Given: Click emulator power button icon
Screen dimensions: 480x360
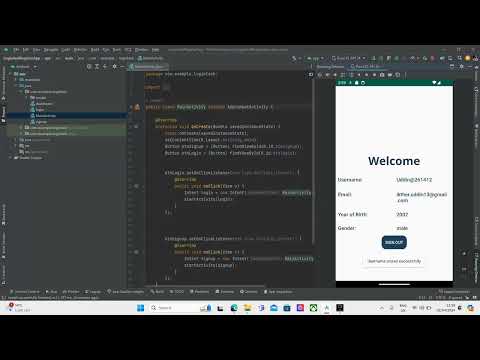Looking at the screenshot, I should pos(320,75).
